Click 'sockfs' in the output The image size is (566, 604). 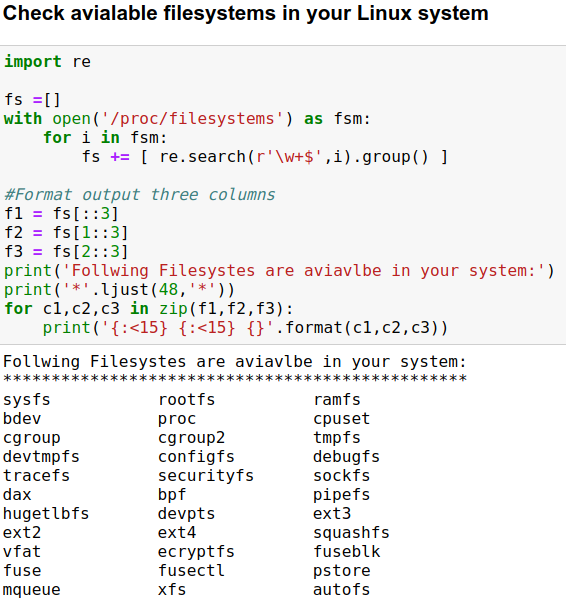342,476
